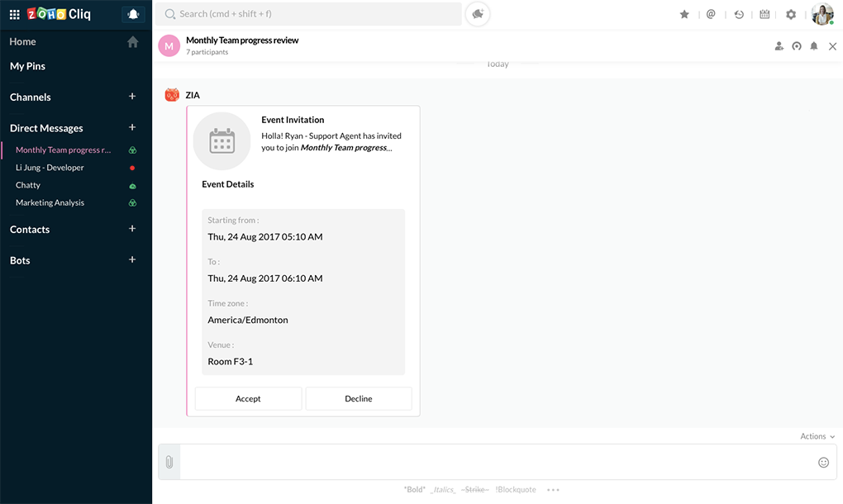Open mentions with the @ icon
Image resolution: width=843 pixels, height=504 pixels.
click(x=711, y=14)
